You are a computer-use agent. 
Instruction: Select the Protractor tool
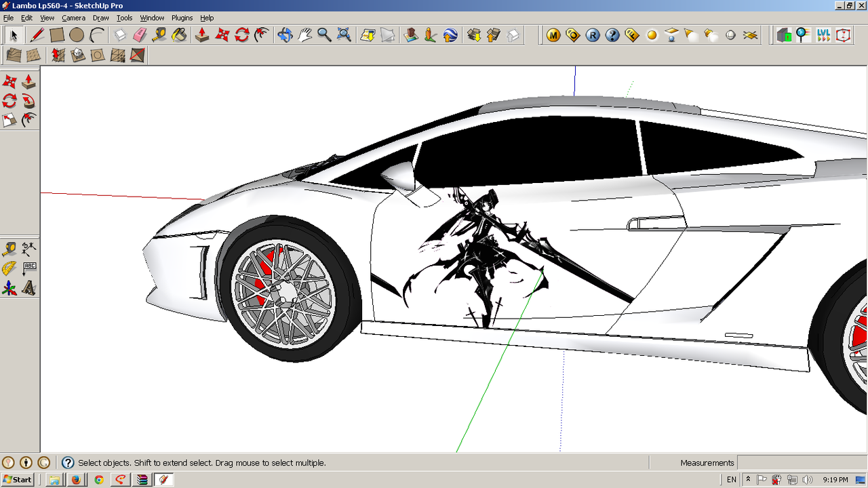[9, 268]
